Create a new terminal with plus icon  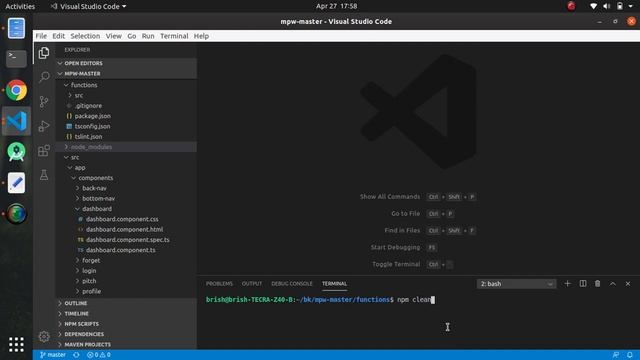(567, 284)
